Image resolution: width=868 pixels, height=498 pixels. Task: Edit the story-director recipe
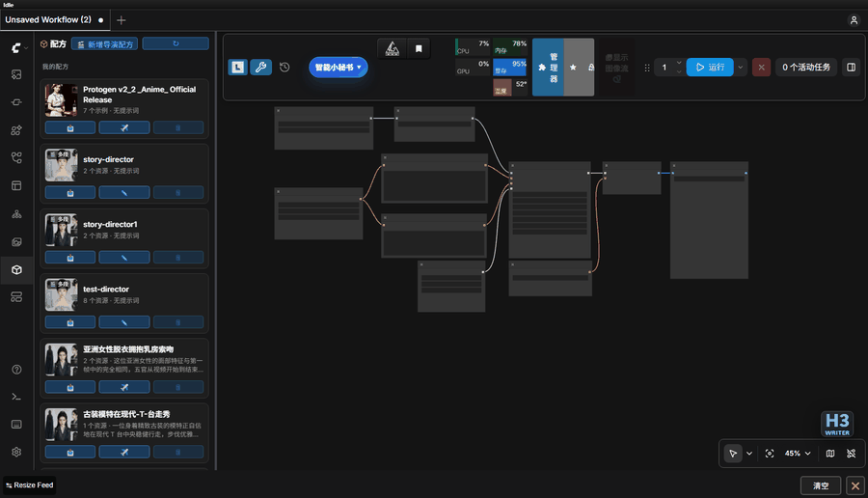coord(124,193)
